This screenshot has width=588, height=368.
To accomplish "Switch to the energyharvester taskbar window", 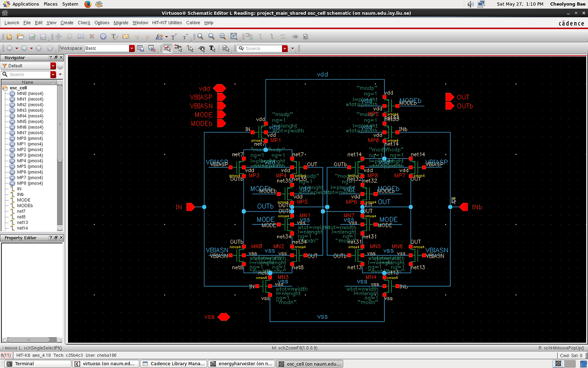I will pyautogui.click(x=242, y=363).
